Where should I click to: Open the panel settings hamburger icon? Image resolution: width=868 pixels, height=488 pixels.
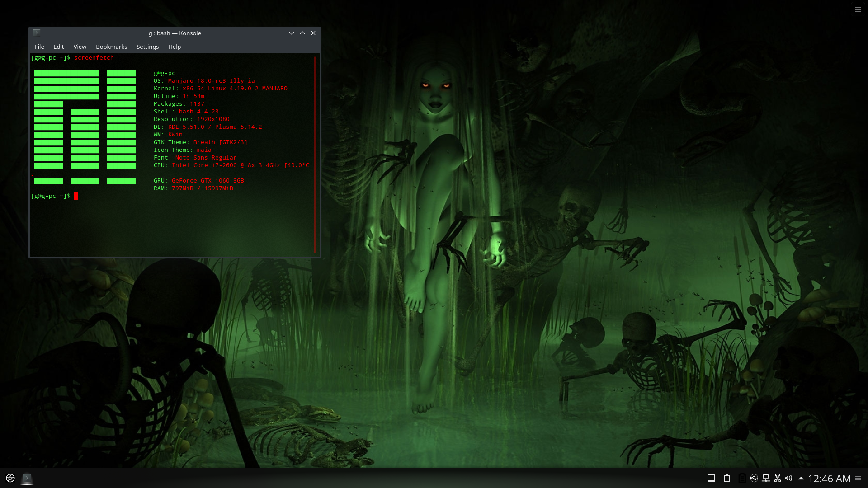click(x=858, y=478)
